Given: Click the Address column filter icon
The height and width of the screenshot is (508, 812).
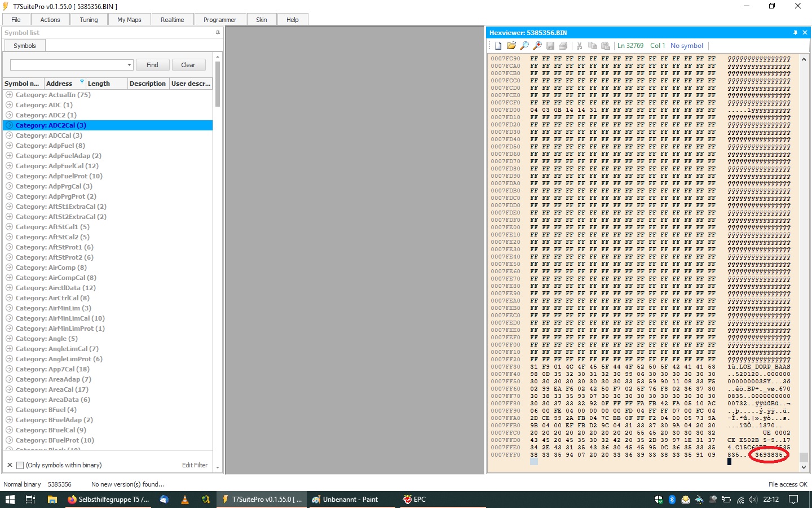Looking at the screenshot, I should pyautogui.click(x=82, y=82).
